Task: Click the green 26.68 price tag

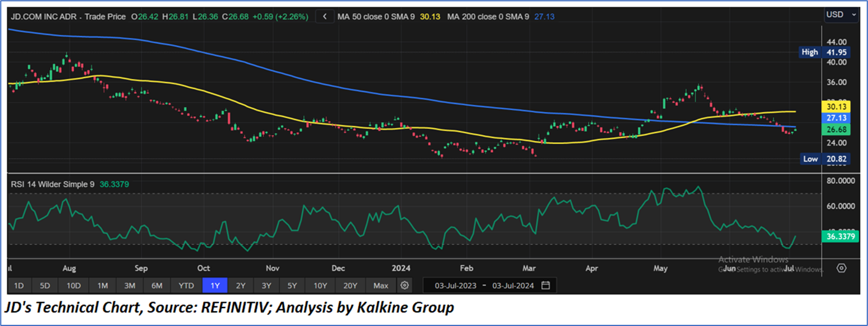Action: [x=835, y=129]
